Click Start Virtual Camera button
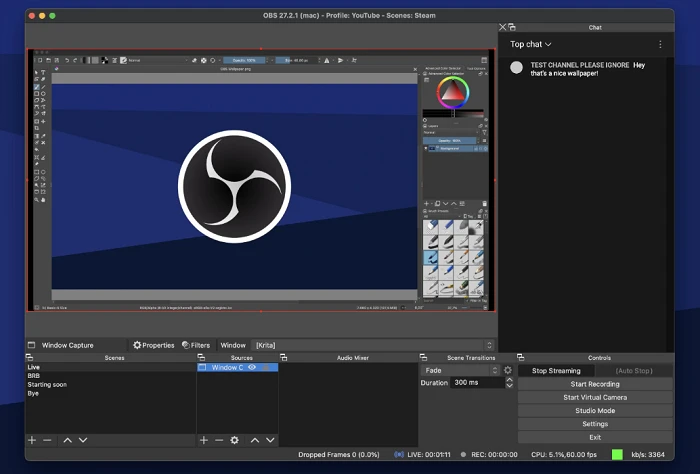The height and width of the screenshot is (474, 700). [x=595, y=397]
